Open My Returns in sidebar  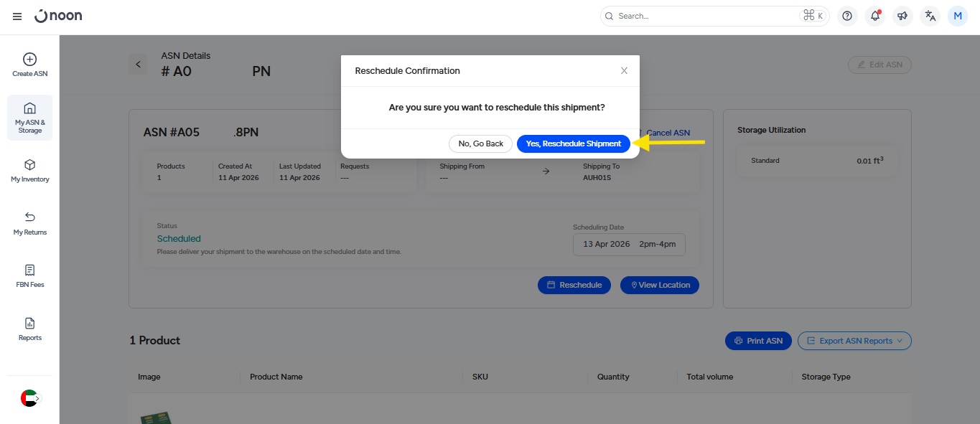coord(29,223)
